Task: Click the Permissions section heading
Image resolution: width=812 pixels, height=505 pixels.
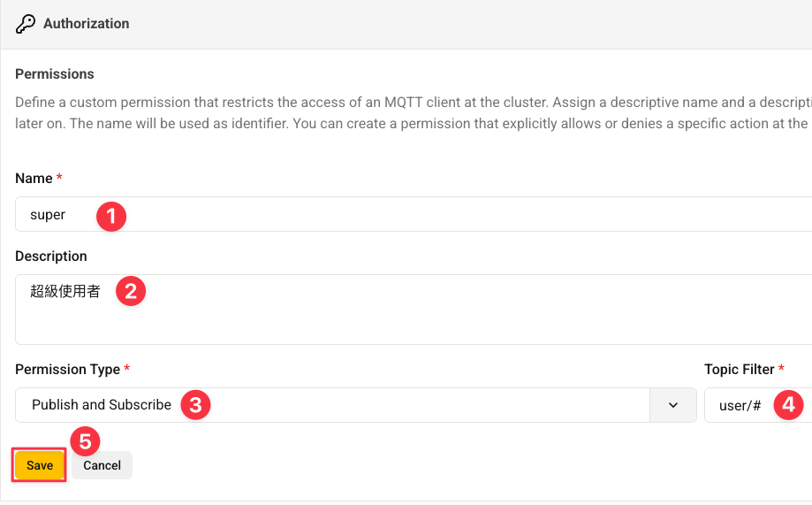Action: pos(55,73)
